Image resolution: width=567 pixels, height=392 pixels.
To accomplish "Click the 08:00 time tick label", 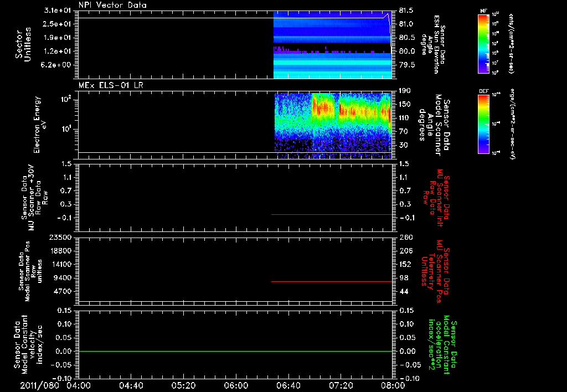I will tap(393, 385).
